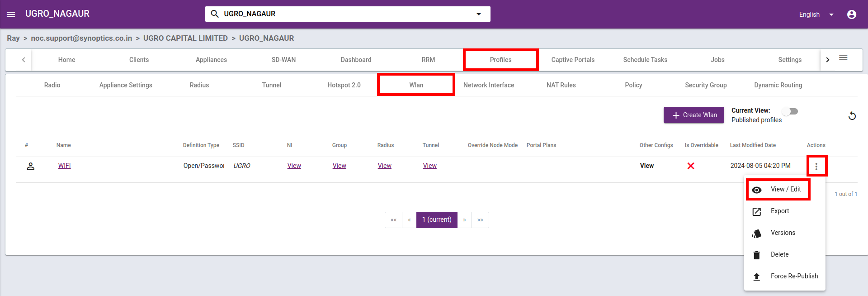Open the user account icon

[851, 14]
